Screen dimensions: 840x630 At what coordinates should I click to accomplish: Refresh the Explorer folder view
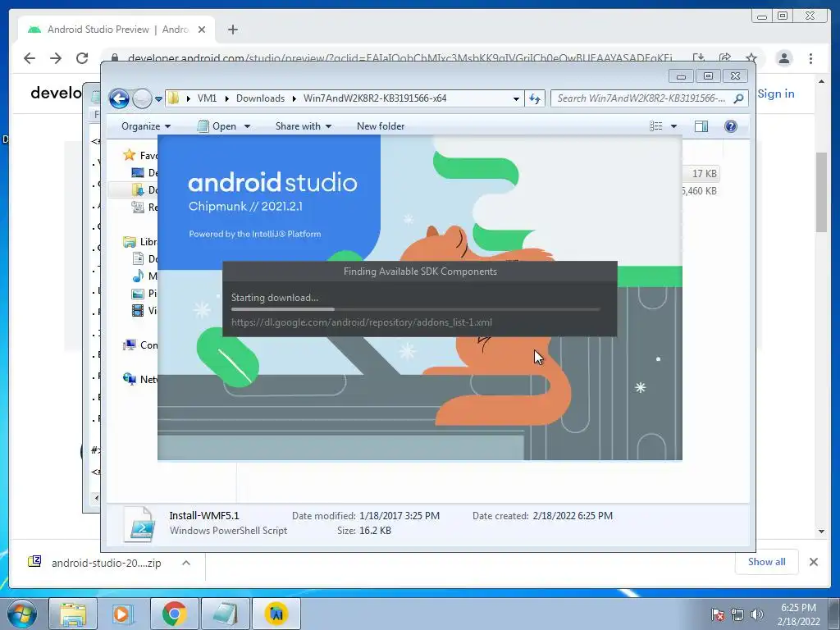(x=535, y=98)
